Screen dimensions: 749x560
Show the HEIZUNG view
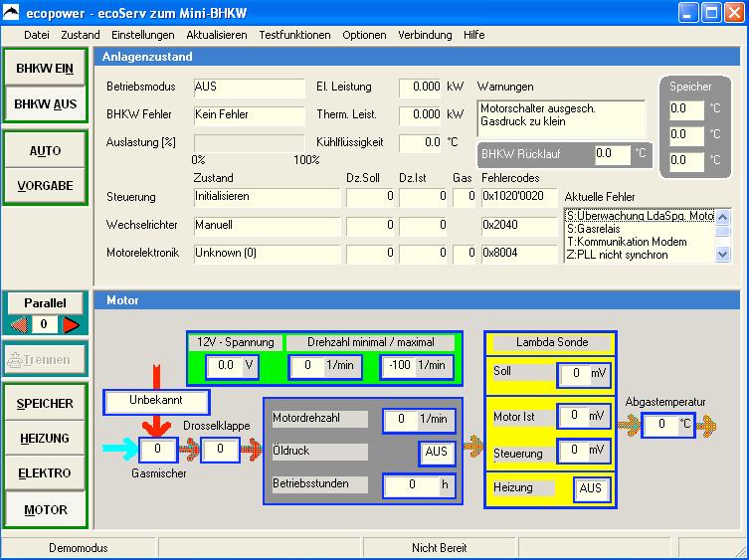coord(45,439)
